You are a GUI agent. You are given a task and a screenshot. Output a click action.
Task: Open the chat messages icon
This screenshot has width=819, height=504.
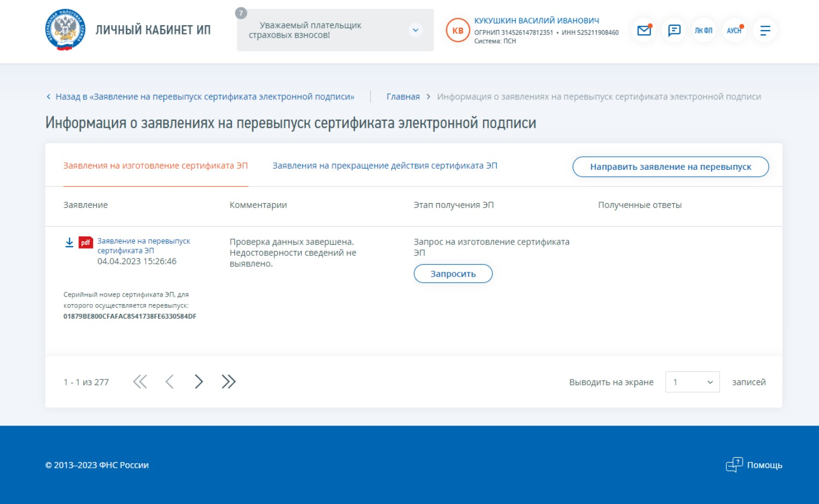[x=674, y=31]
